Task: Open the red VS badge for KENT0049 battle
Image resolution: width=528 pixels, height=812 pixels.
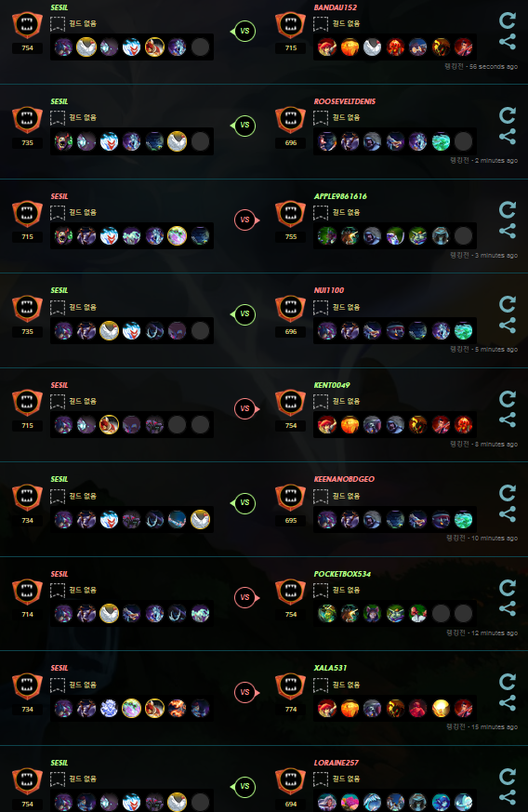Action: click(x=246, y=408)
